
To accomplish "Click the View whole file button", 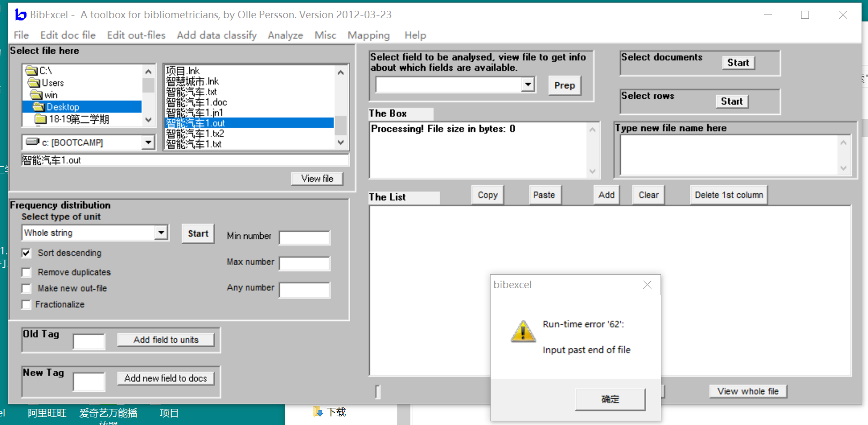I will pos(748,391).
